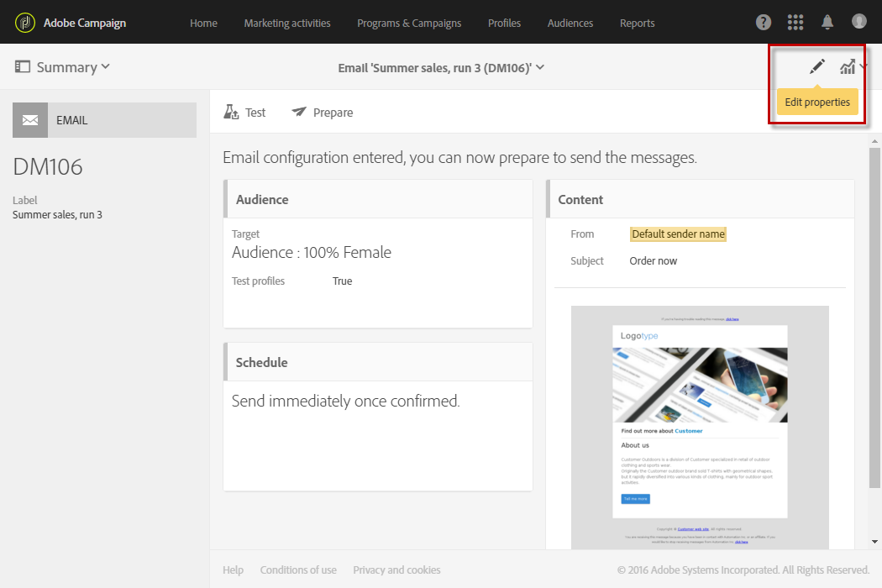
Task: Show notifications via the bell icon
Action: 827,23
